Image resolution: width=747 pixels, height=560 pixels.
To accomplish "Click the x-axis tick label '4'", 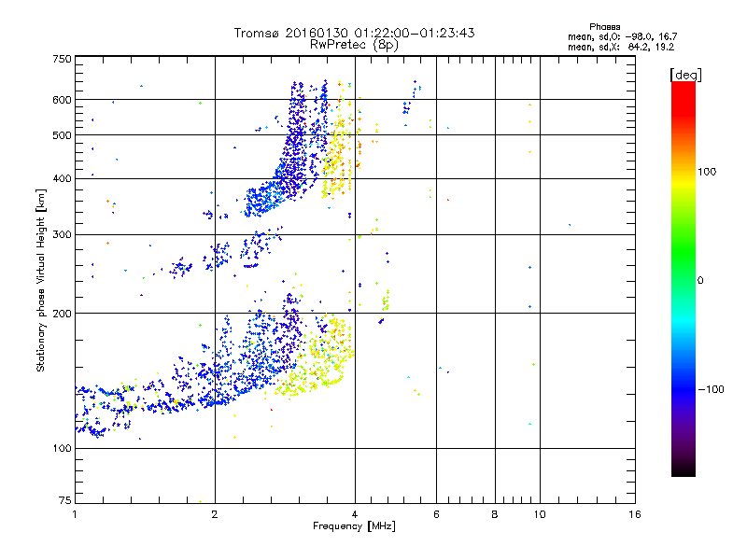I will tap(355, 514).
